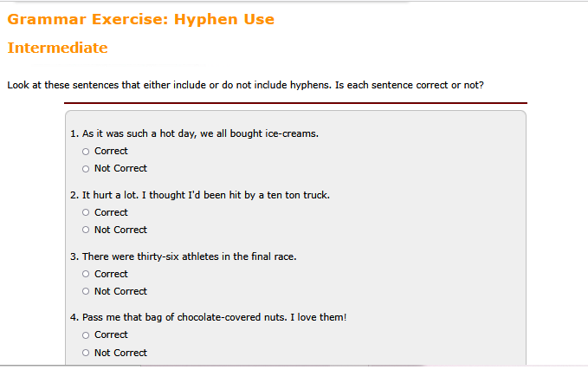Image resolution: width=588 pixels, height=370 pixels.
Task: Mark the ten ton truck sentence Correct
Action: [x=86, y=212]
